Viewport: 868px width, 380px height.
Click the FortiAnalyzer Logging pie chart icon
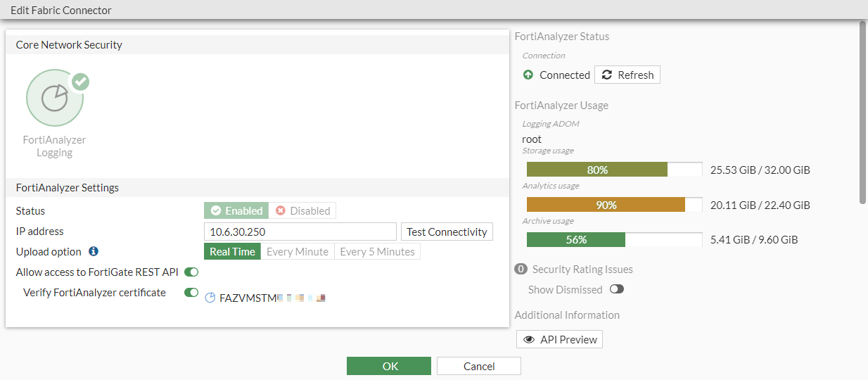54,99
